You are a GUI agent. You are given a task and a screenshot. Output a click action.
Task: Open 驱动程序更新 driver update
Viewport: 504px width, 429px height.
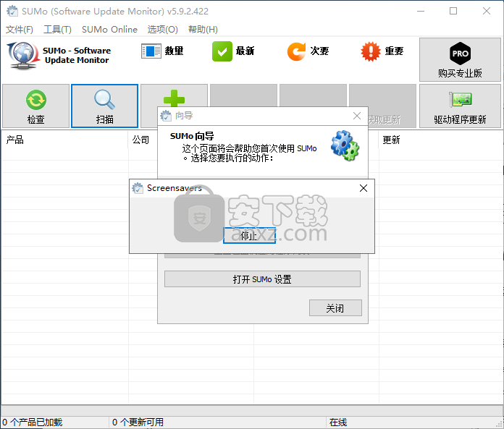pos(460,106)
